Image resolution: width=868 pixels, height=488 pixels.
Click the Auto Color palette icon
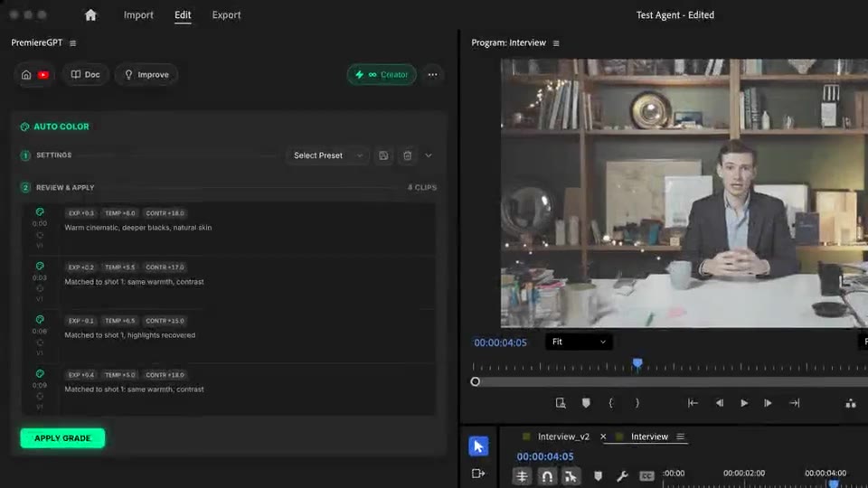pyautogui.click(x=24, y=127)
